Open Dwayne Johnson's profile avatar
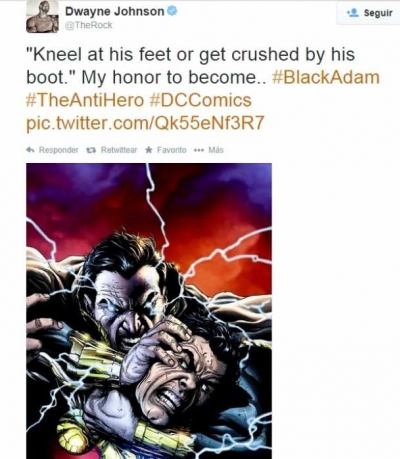The width and height of the screenshot is (400, 459). pyautogui.click(x=42, y=17)
